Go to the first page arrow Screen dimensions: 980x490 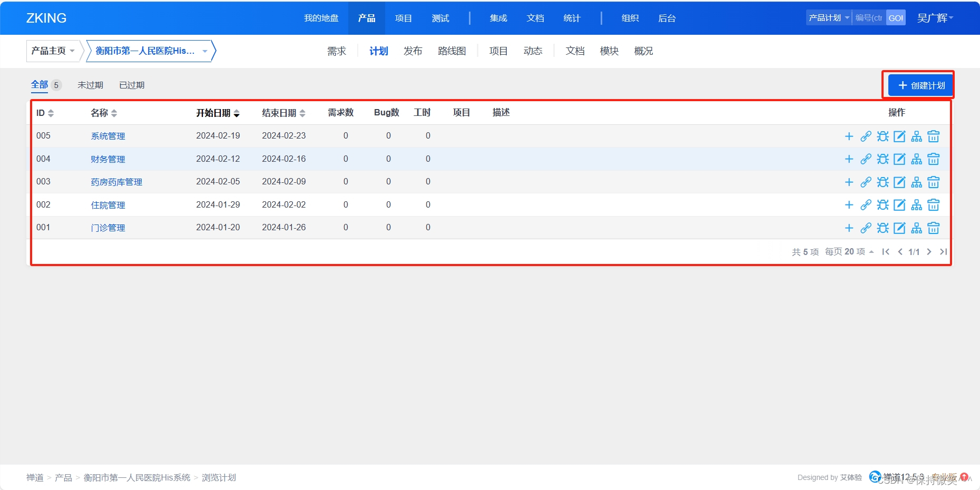click(886, 252)
